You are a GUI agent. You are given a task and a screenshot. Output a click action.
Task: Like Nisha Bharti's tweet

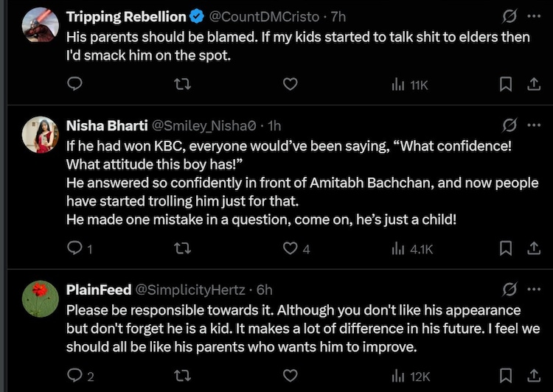click(291, 248)
